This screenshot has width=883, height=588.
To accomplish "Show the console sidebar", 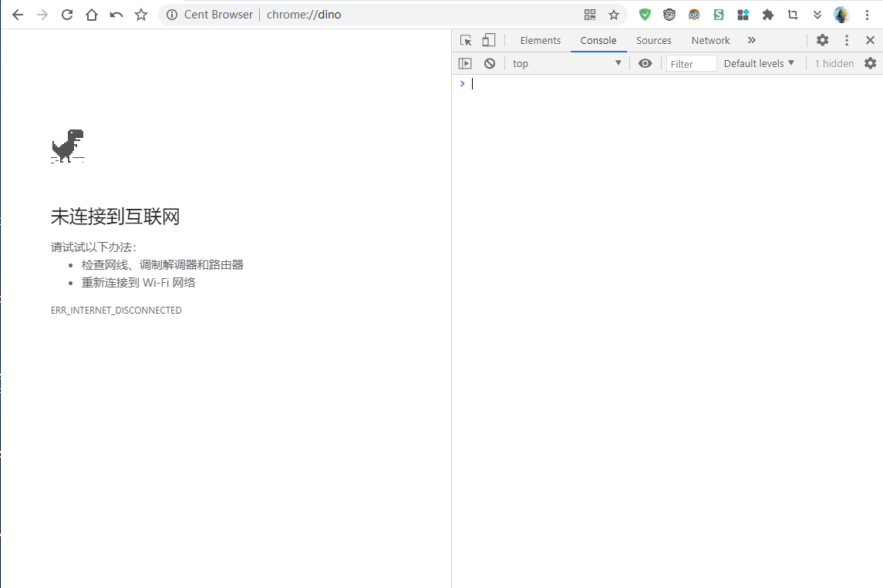I will 465,63.
